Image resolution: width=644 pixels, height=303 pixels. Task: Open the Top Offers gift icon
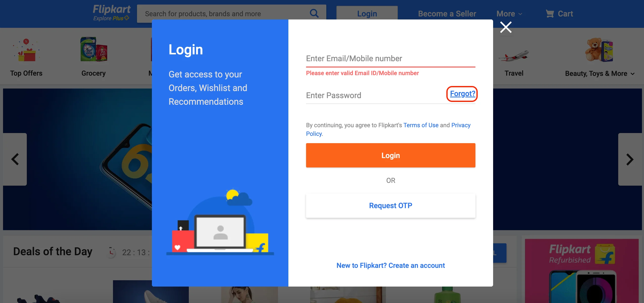pyautogui.click(x=27, y=50)
